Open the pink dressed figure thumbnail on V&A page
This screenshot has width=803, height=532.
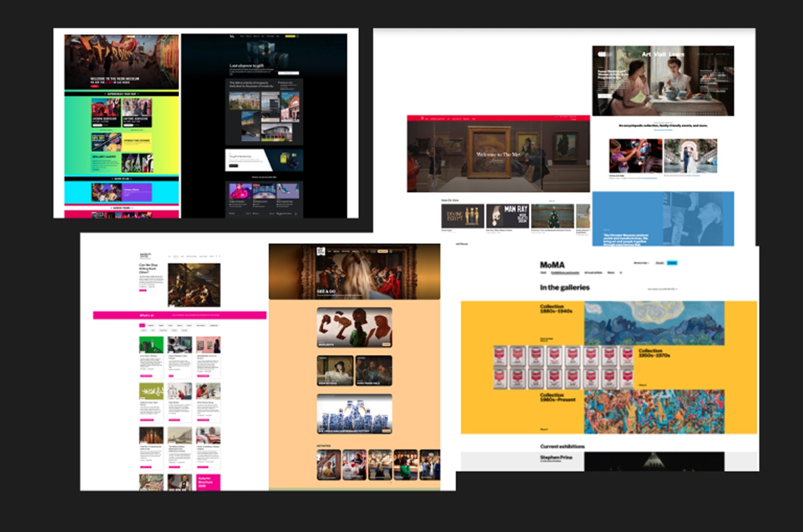[240, 191]
